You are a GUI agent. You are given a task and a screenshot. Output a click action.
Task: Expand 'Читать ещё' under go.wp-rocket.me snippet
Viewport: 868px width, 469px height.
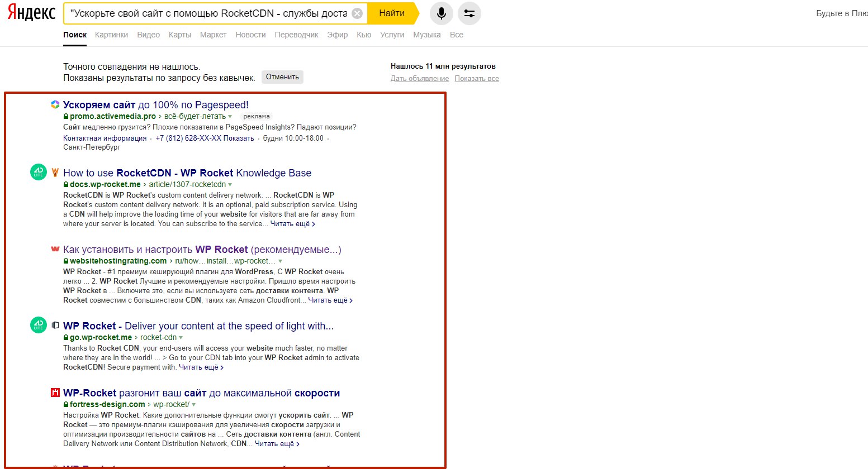coord(201,367)
